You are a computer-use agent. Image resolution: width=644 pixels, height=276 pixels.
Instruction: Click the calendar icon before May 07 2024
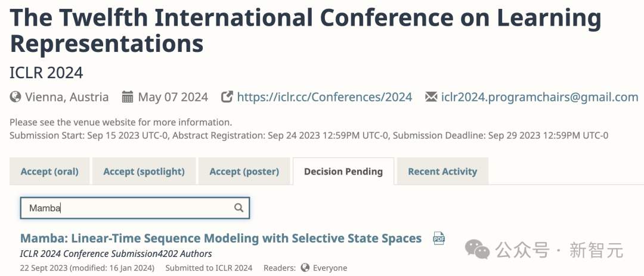[x=128, y=97]
